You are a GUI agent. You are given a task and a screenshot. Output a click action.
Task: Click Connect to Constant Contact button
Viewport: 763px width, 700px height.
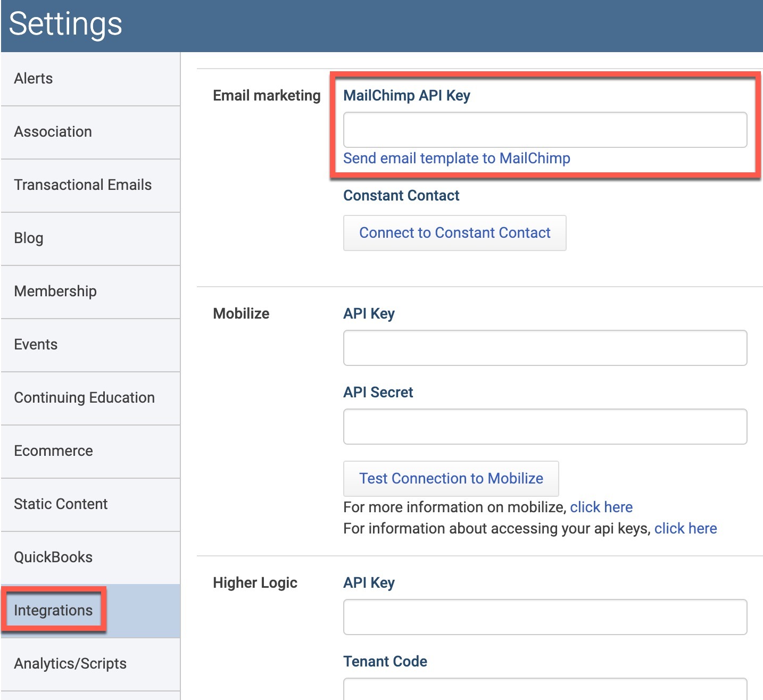[x=455, y=233]
